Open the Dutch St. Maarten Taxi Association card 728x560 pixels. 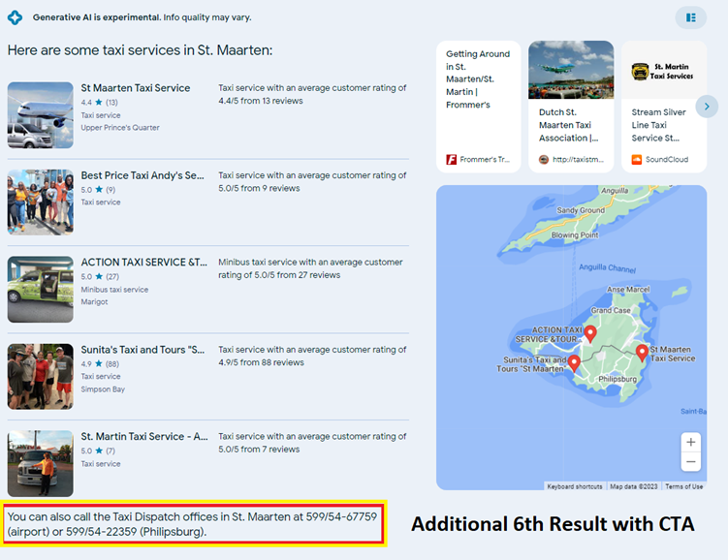(570, 106)
